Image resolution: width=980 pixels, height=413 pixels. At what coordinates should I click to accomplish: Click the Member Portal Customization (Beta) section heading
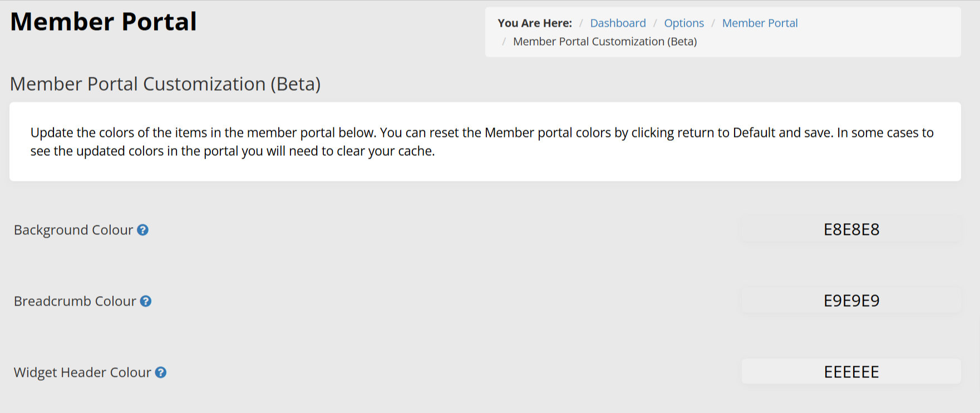165,84
